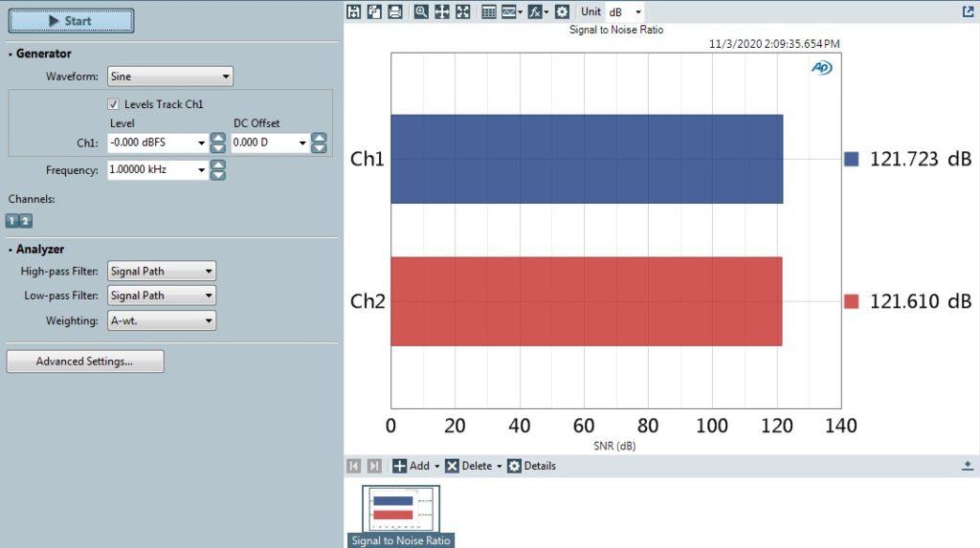The image size is (980, 548).
Task: Click the zoom-to-fit graph icon
Action: [x=463, y=11]
